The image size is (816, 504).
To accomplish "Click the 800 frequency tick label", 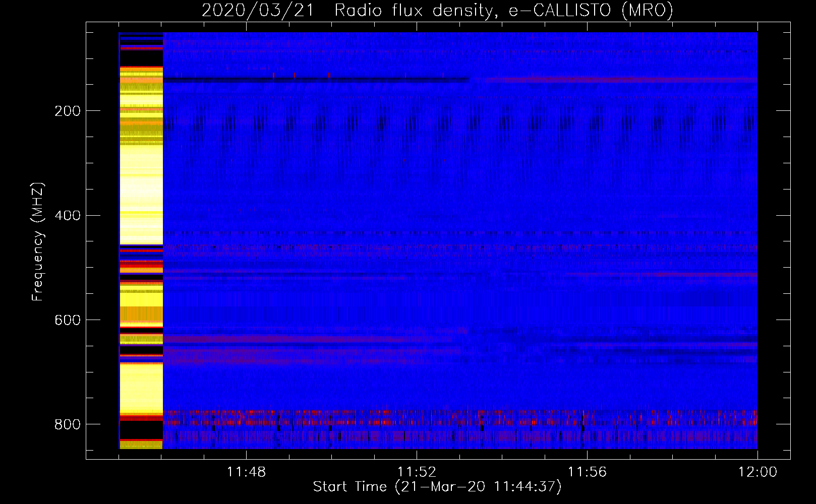I will [x=68, y=424].
